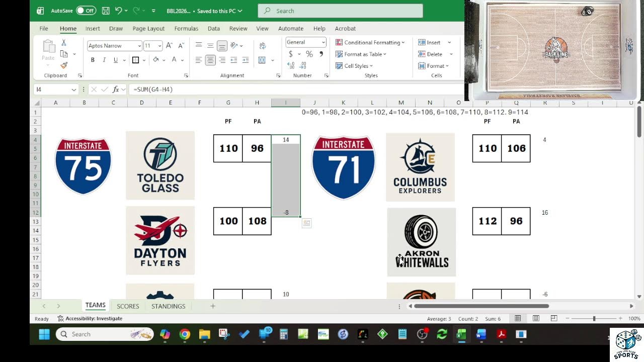Click the Accounting dollar format icon

click(290, 54)
